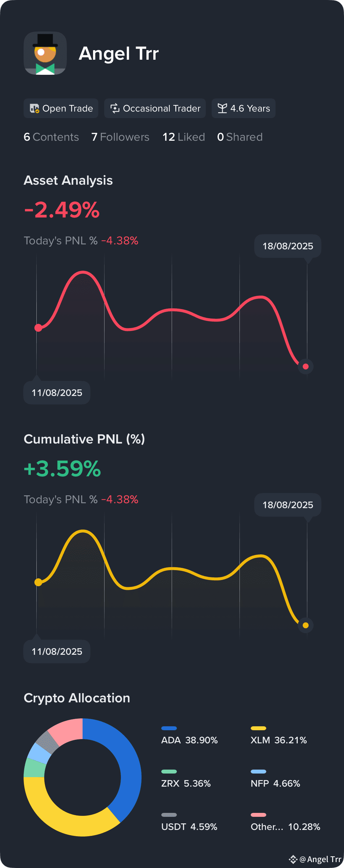Click the Open Trade chart icon

[34, 108]
